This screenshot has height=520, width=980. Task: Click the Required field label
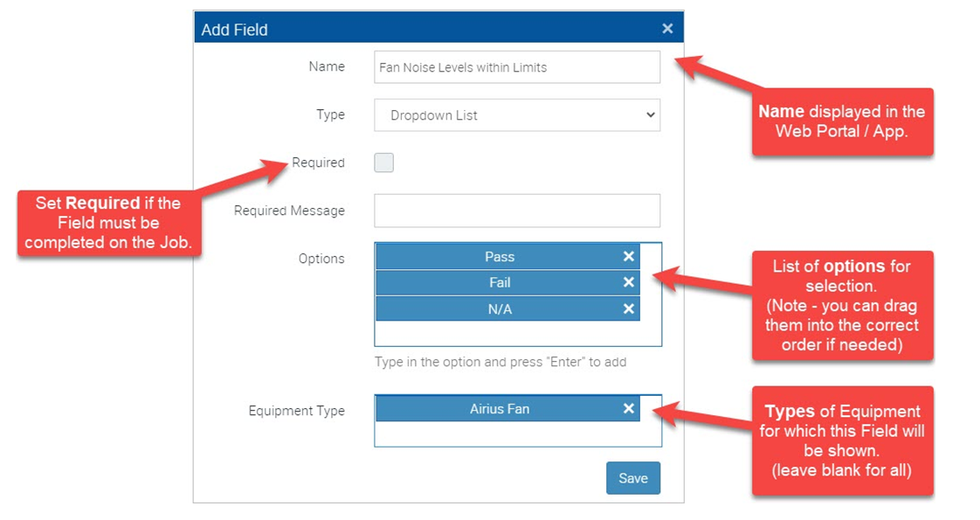[318, 163]
